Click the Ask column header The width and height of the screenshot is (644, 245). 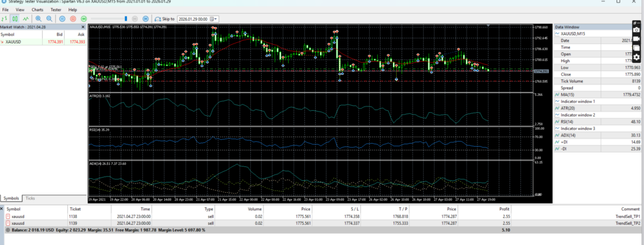[75, 35]
